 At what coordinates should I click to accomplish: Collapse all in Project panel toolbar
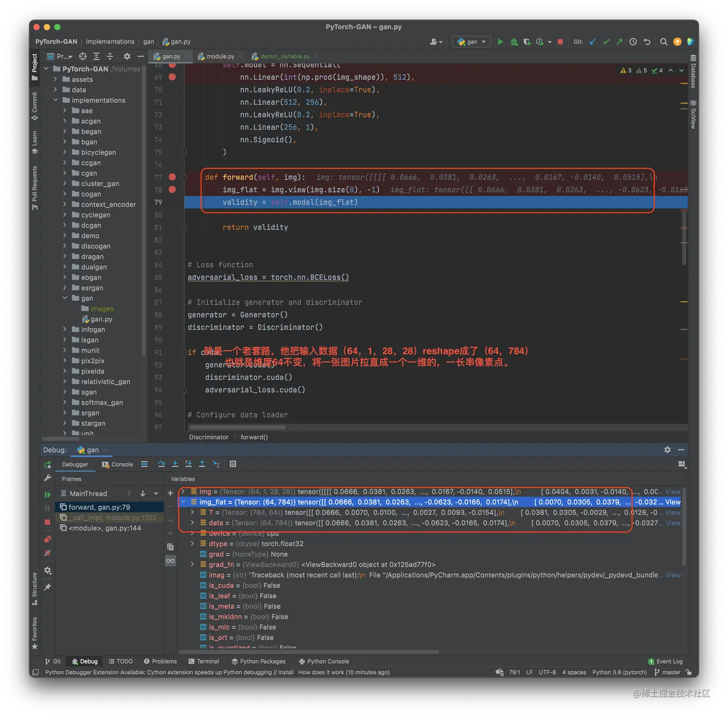(110, 56)
